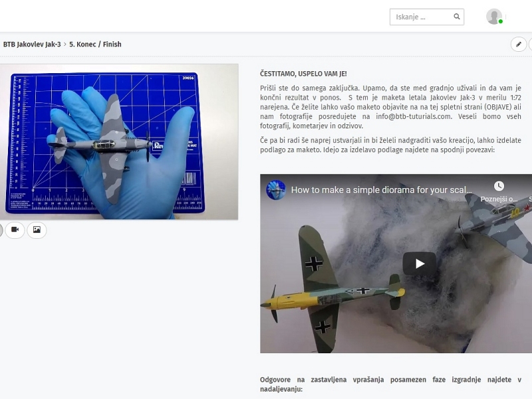Viewport: 532px width, 399px height.
Task: Open the BTB Jakovlev Jak-3 breadcrumb
Action: pyautogui.click(x=32, y=45)
